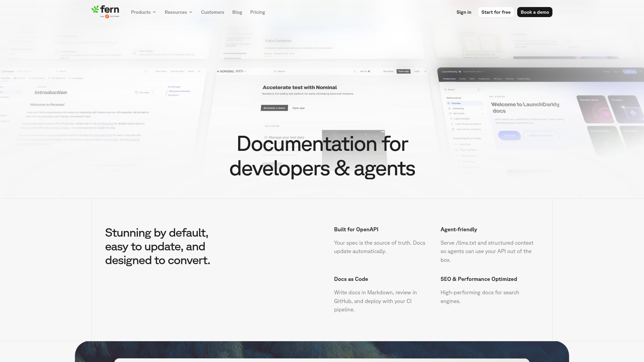View the Pricing page
This screenshot has width=644, height=362.
[x=258, y=12]
